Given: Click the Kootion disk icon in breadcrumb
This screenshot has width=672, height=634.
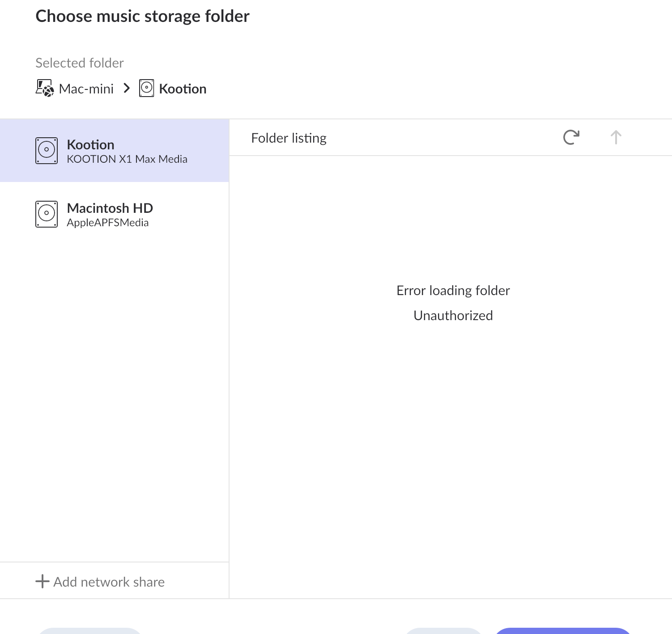Looking at the screenshot, I should click(x=146, y=89).
